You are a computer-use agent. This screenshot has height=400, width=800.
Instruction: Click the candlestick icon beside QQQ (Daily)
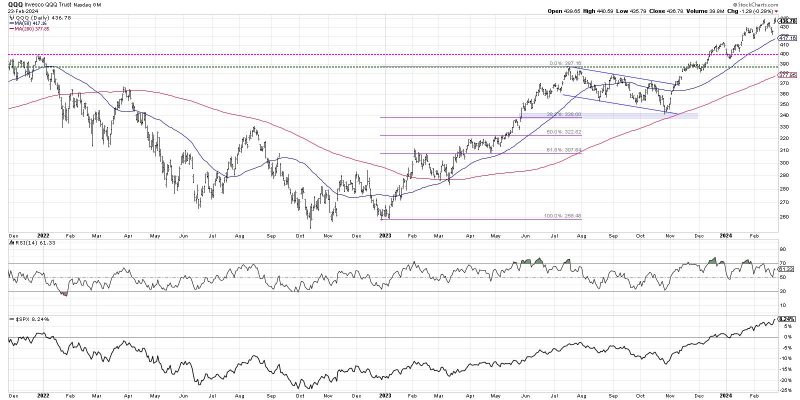(x=11, y=18)
